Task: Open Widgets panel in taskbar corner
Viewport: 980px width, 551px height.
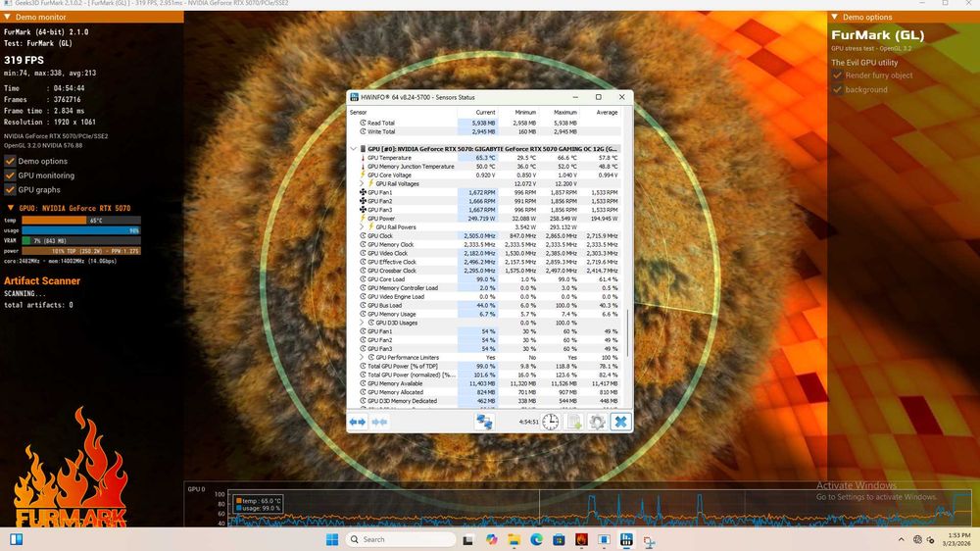Action: click(x=17, y=539)
